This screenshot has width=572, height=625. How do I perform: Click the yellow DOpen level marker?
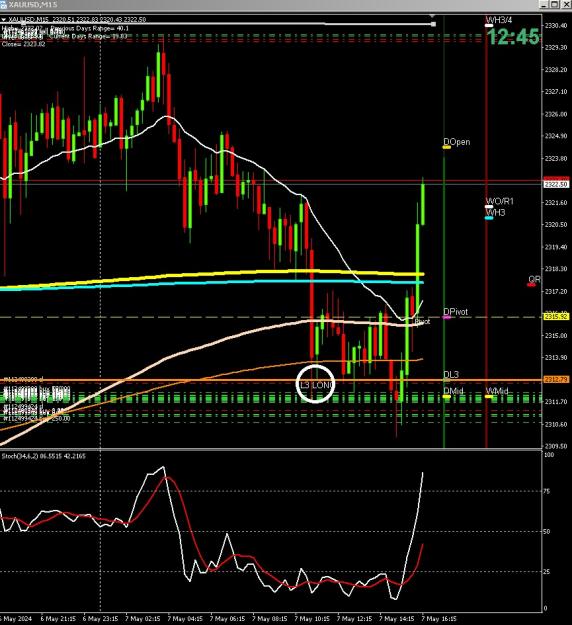(x=446, y=147)
